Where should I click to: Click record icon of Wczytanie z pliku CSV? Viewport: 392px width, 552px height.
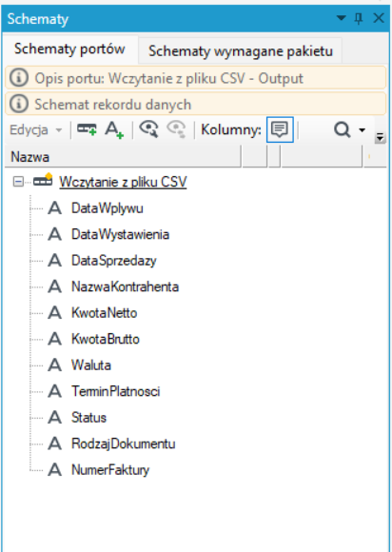click(x=43, y=180)
